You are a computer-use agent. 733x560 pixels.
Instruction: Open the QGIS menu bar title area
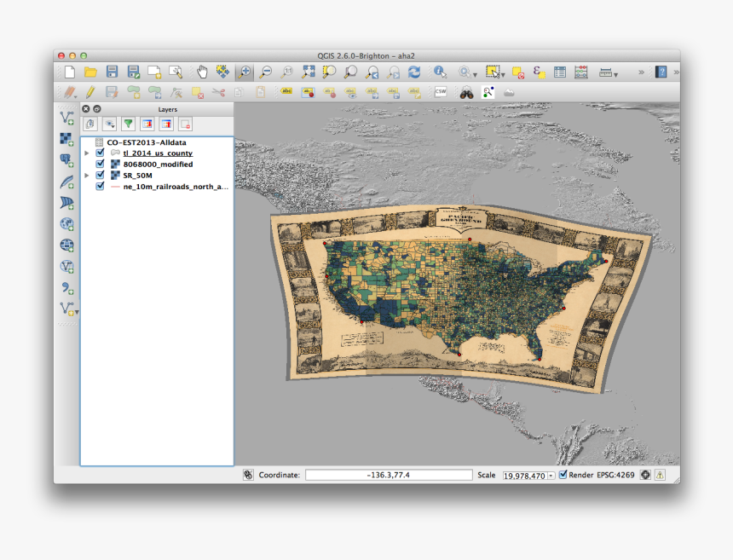pyautogui.click(x=366, y=53)
